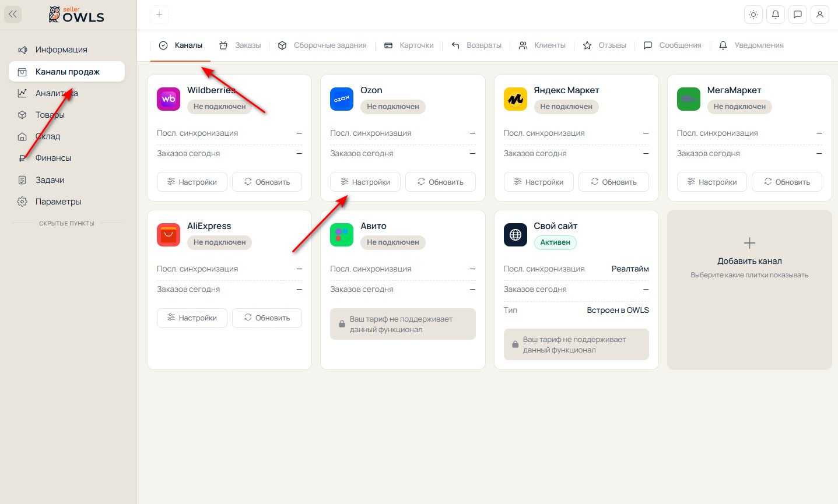Click the Wildberries logo icon

(169, 99)
